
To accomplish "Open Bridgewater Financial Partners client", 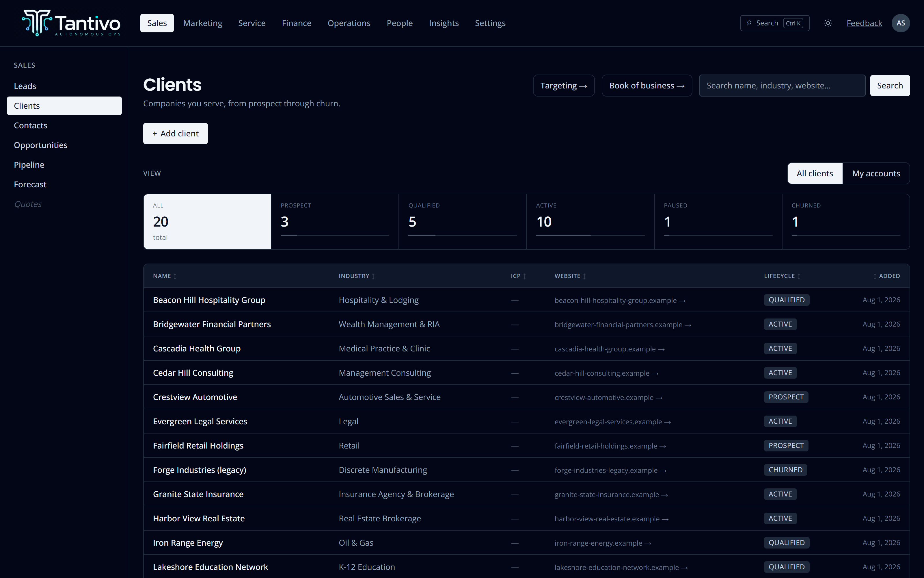I will (x=212, y=324).
